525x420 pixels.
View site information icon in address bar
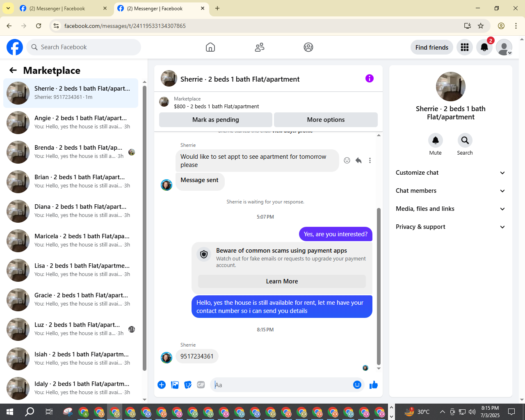[57, 26]
